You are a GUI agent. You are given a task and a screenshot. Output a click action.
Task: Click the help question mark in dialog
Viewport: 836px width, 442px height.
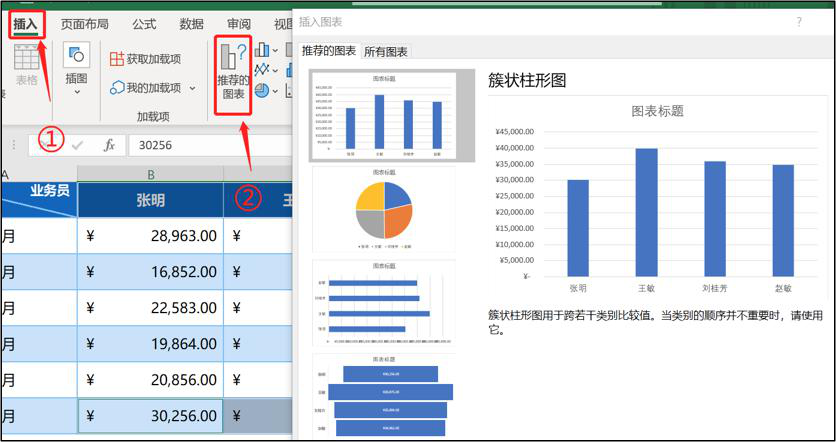(799, 22)
